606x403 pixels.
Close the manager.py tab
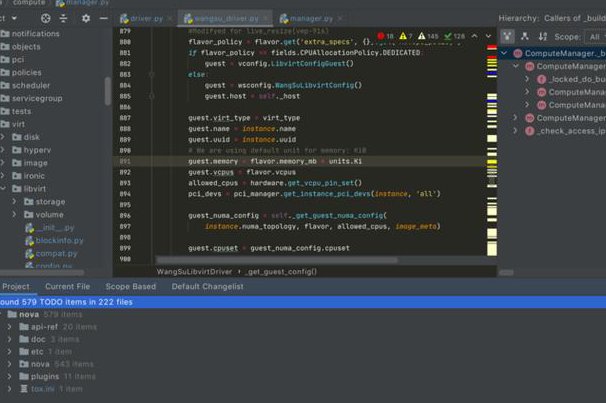pyautogui.click(x=340, y=18)
